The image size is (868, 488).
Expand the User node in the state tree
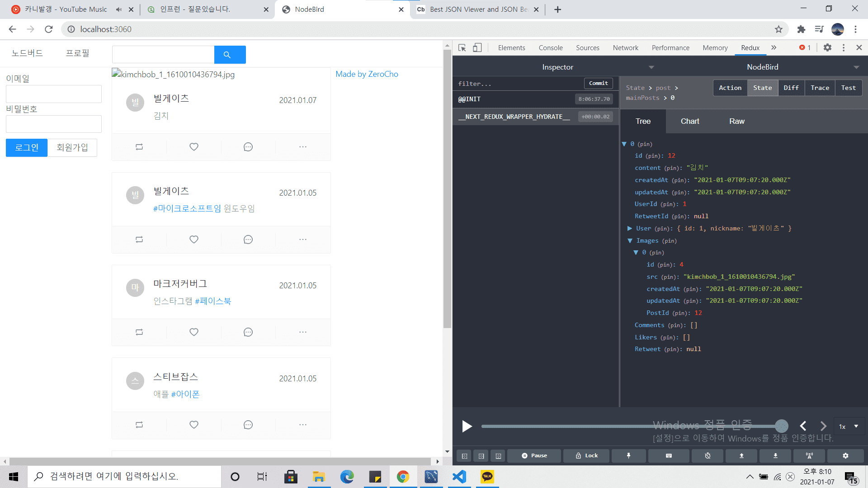coord(630,229)
